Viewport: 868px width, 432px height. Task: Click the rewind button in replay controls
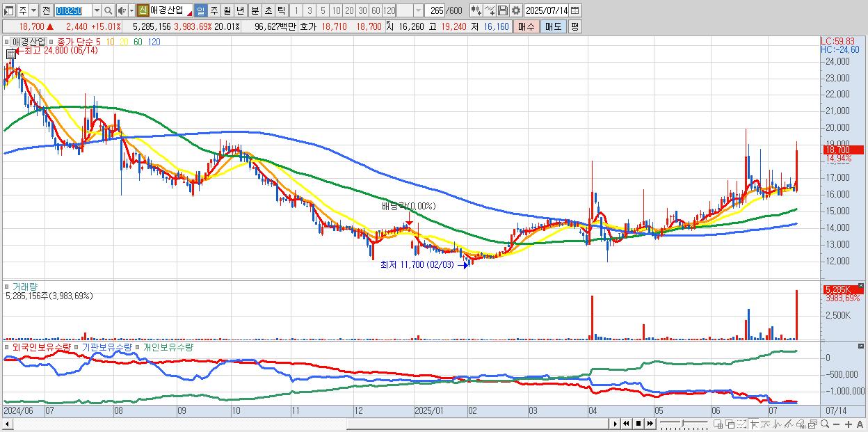(x=626, y=424)
